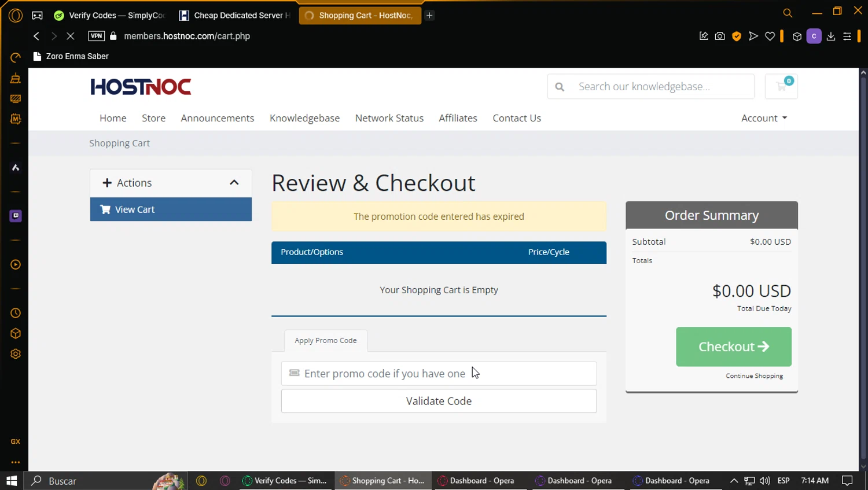
Task: Open the Knowledgebase nav item
Action: 305,118
